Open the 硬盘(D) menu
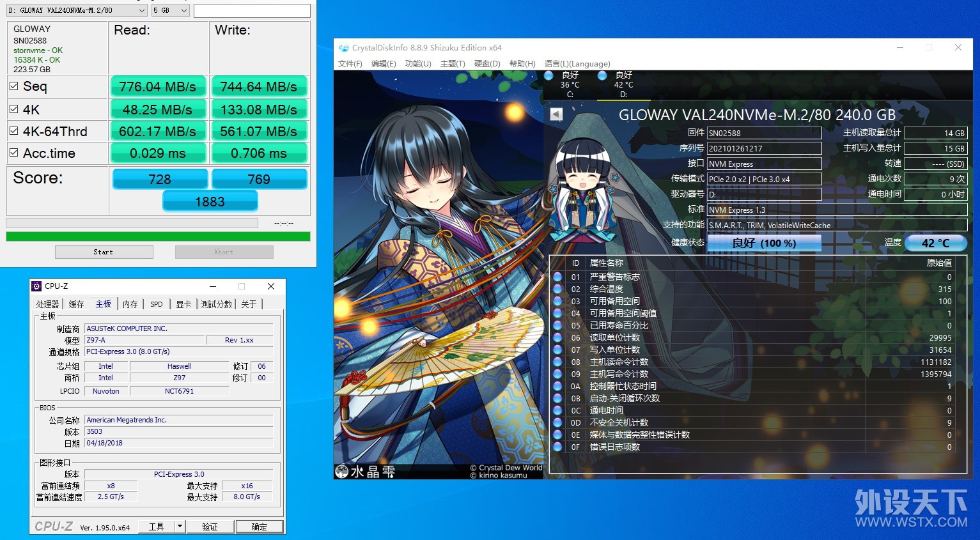980x540 pixels. (487, 64)
